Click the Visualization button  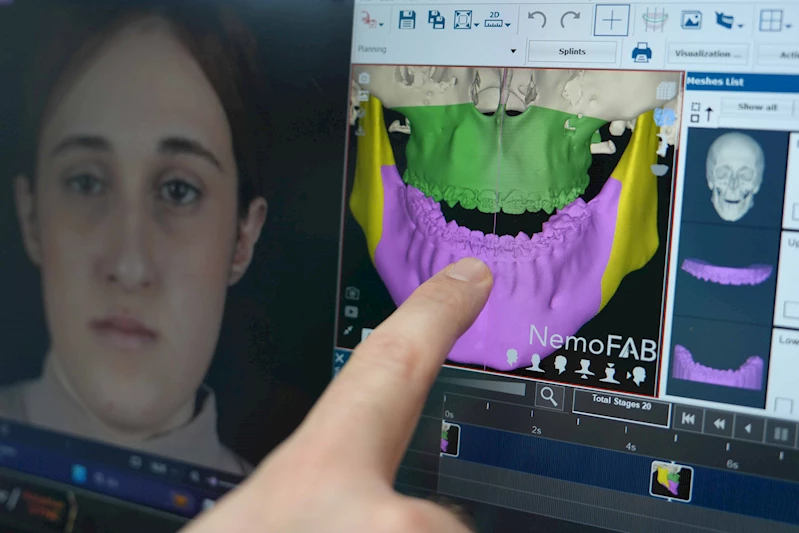707,54
